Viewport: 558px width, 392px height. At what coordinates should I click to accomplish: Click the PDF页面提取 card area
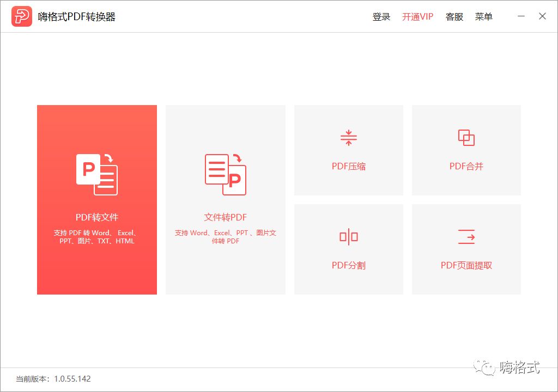[x=466, y=249]
